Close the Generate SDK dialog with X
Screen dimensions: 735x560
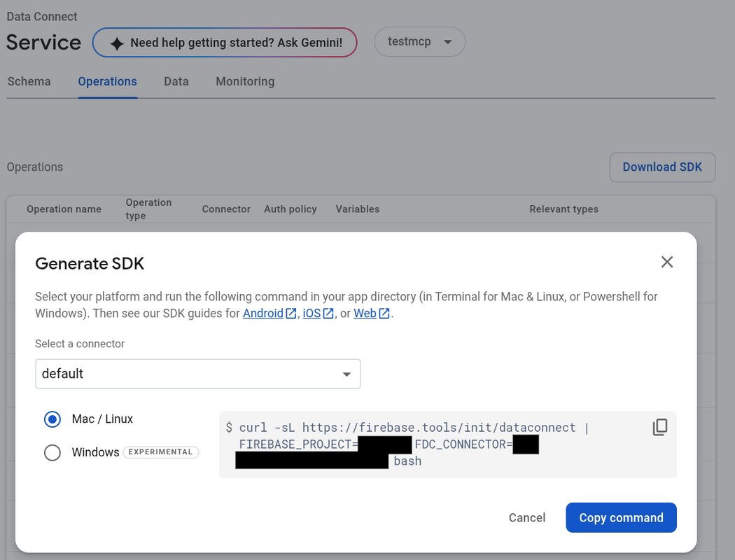pyautogui.click(x=666, y=262)
